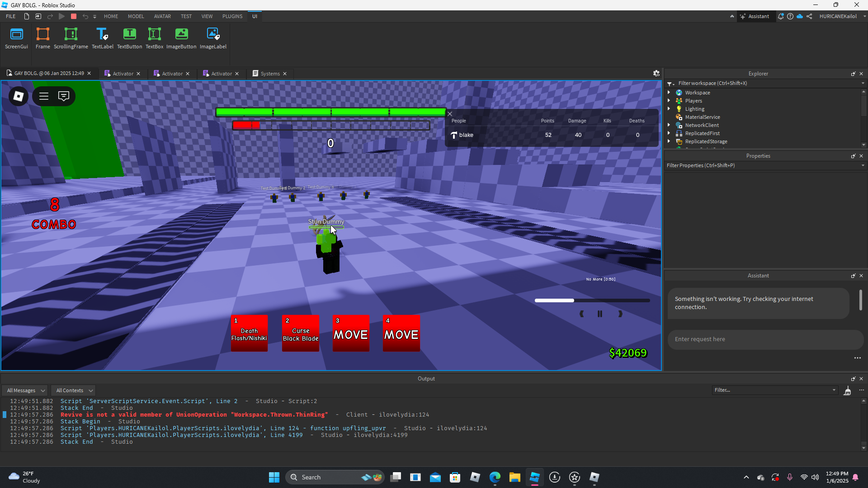The height and width of the screenshot is (488, 868).
Task: Expand the Workspace tree node
Action: pos(669,93)
